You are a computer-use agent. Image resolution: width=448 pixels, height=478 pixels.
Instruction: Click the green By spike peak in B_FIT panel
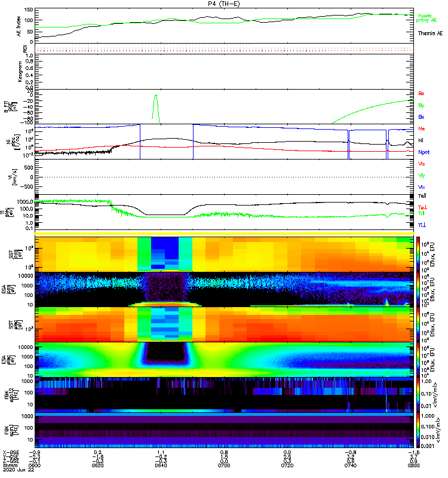click(156, 96)
